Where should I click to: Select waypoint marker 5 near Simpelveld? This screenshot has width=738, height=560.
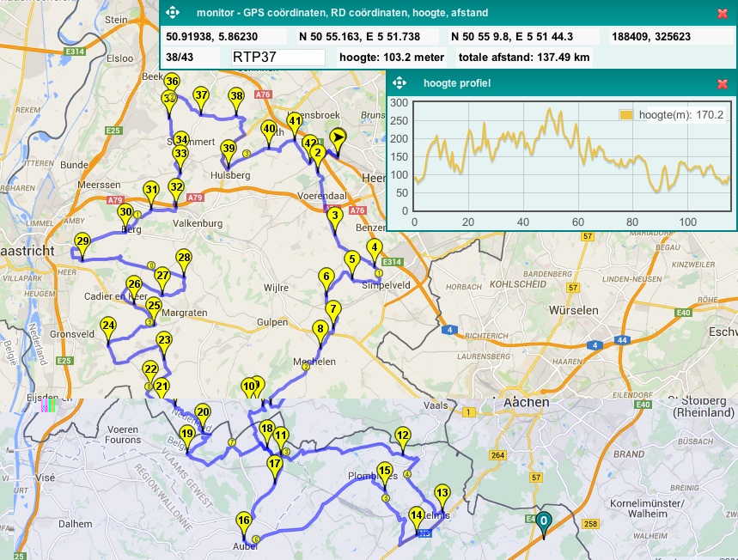pyautogui.click(x=351, y=260)
